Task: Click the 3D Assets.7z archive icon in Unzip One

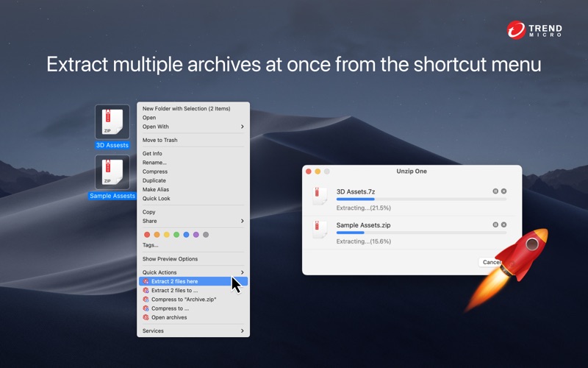Action: (320, 196)
